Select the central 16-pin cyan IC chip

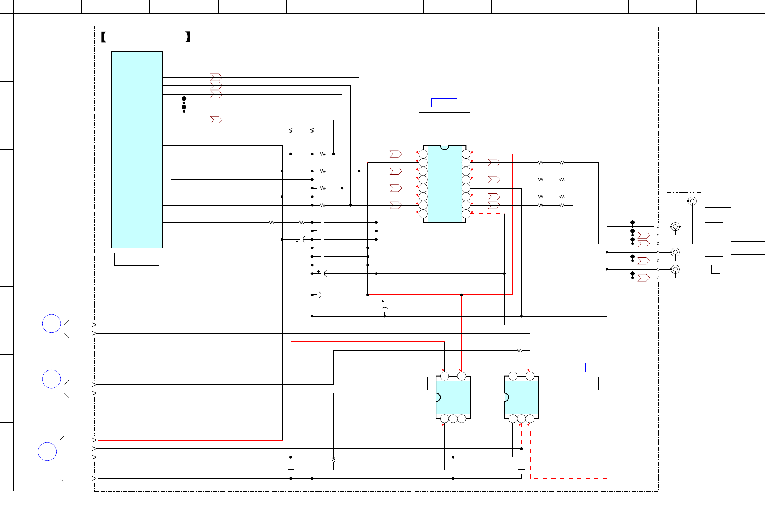point(444,184)
